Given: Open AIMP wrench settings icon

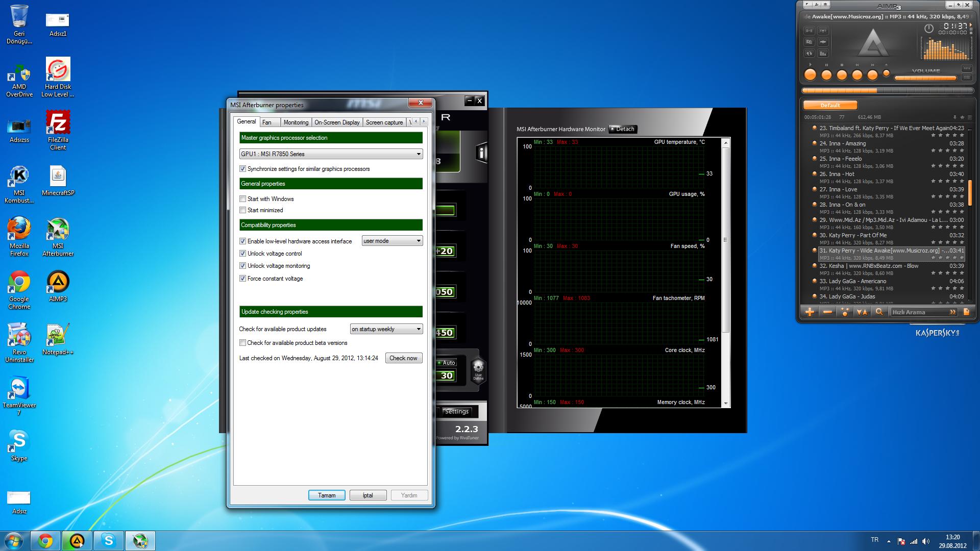Looking at the screenshot, I should click(817, 5).
